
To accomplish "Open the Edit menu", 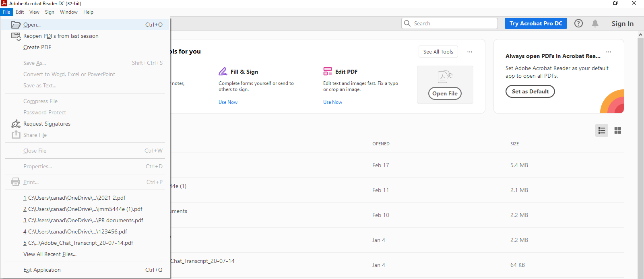I will click(20, 12).
